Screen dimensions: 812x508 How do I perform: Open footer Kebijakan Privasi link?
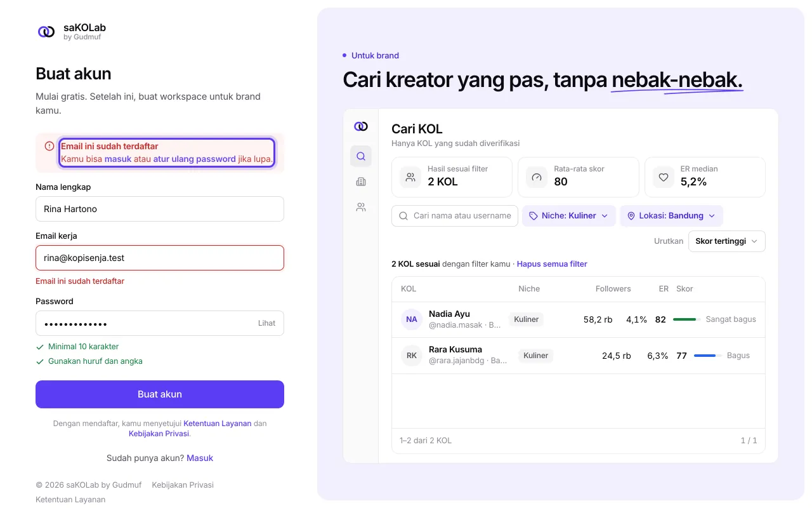click(183, 485)
